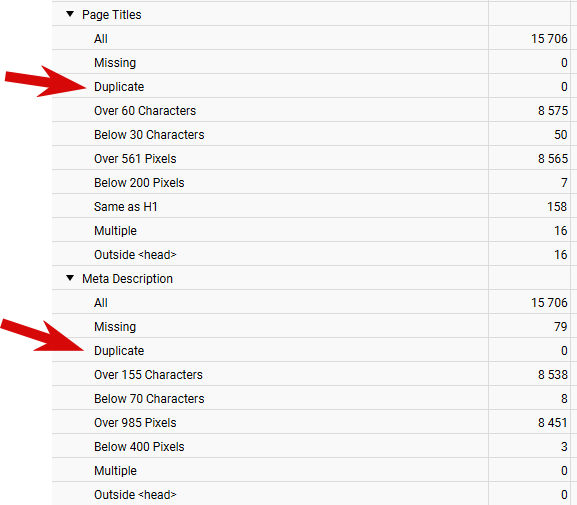Collapse the Meta Description section
The height and width of the screenshot is (505, 577).
[x=70, y=278]
